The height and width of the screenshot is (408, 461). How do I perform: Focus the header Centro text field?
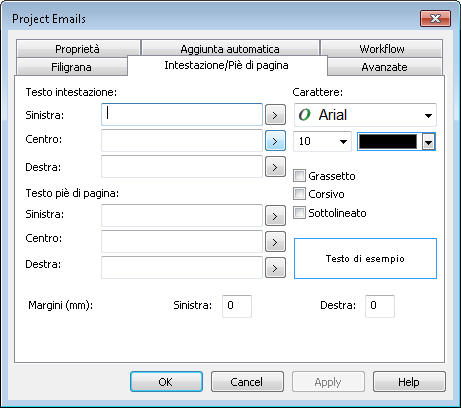pyautogui.click(x=182, y=141)
